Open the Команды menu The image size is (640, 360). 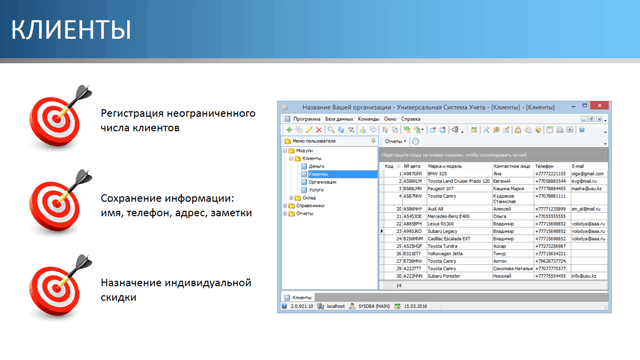click(x=368, y=119)
